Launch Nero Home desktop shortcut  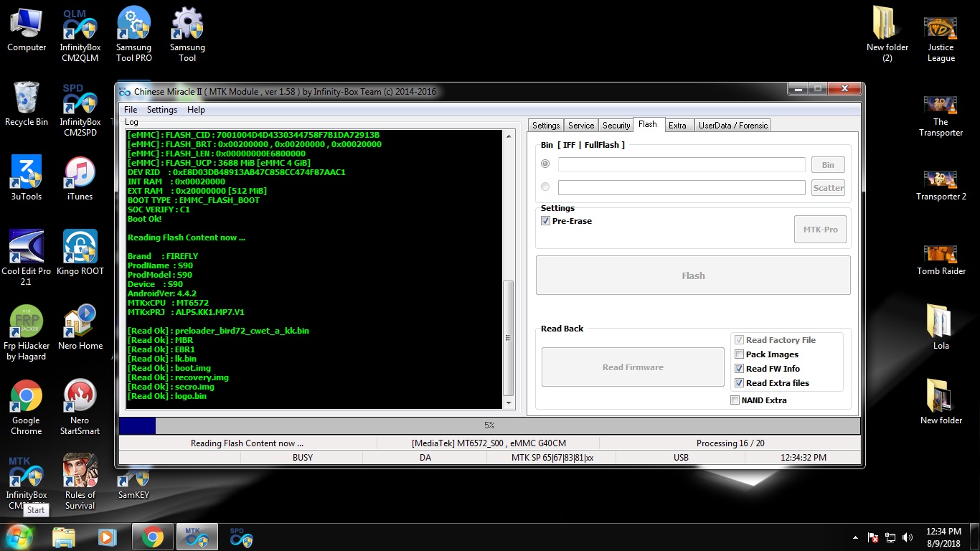pyautogui.click(x=80, y=328)
